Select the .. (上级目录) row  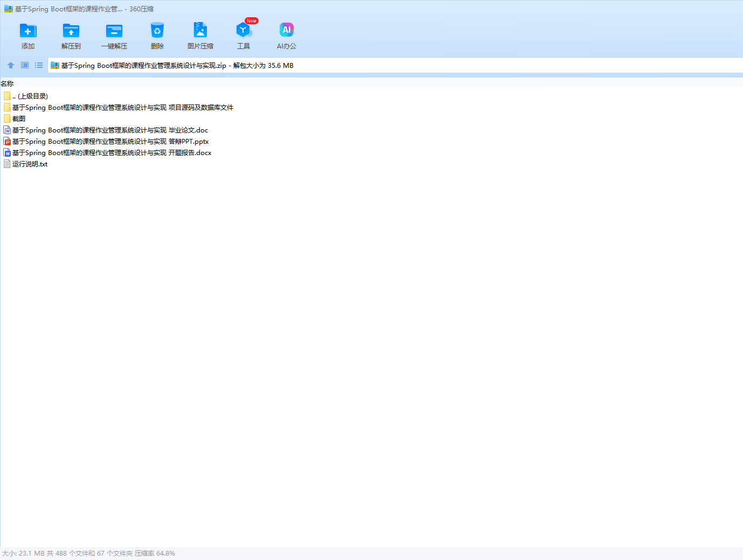coord(30,96)
